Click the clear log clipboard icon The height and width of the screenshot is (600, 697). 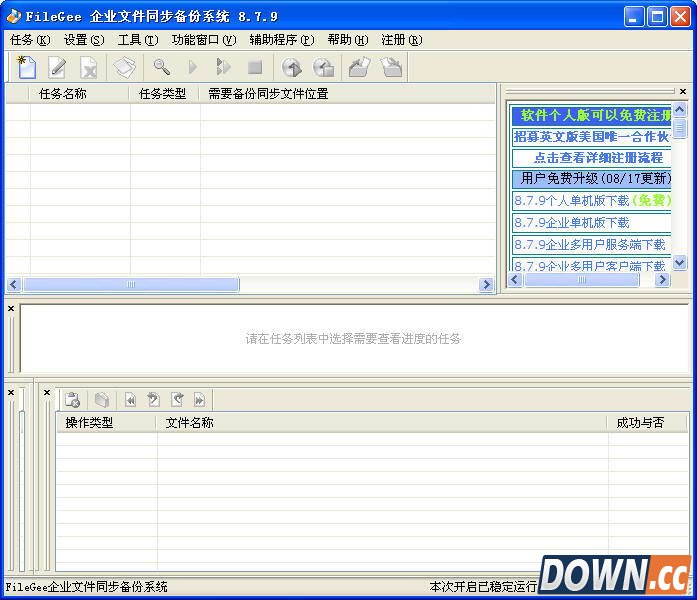point(72,400)
